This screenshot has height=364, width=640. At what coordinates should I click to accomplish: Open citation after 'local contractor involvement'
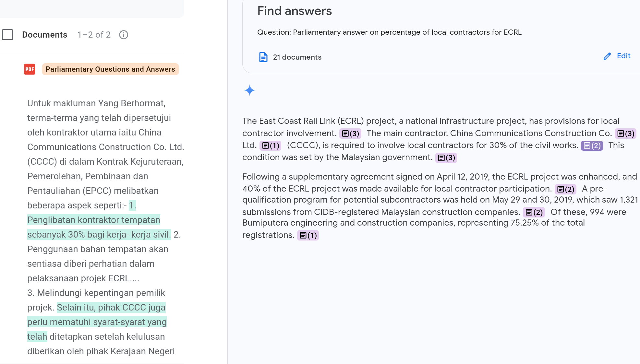350,134
